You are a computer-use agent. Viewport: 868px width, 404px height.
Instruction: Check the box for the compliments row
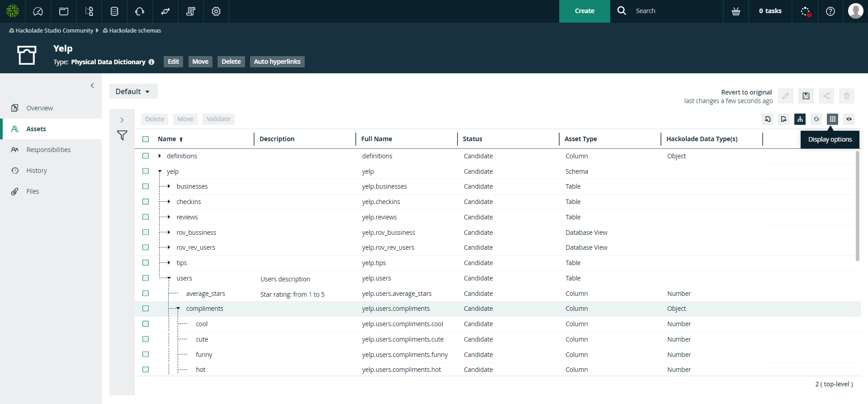click(x=146, y=308)
